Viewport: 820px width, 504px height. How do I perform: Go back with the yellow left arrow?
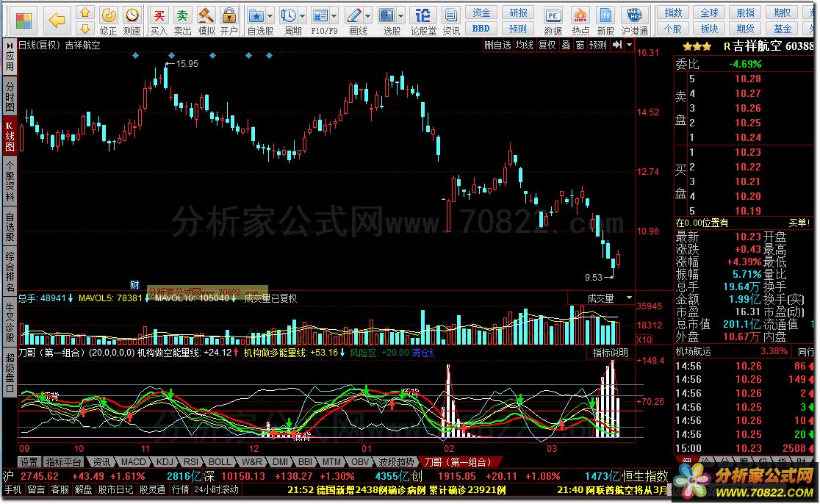[57, 21]
